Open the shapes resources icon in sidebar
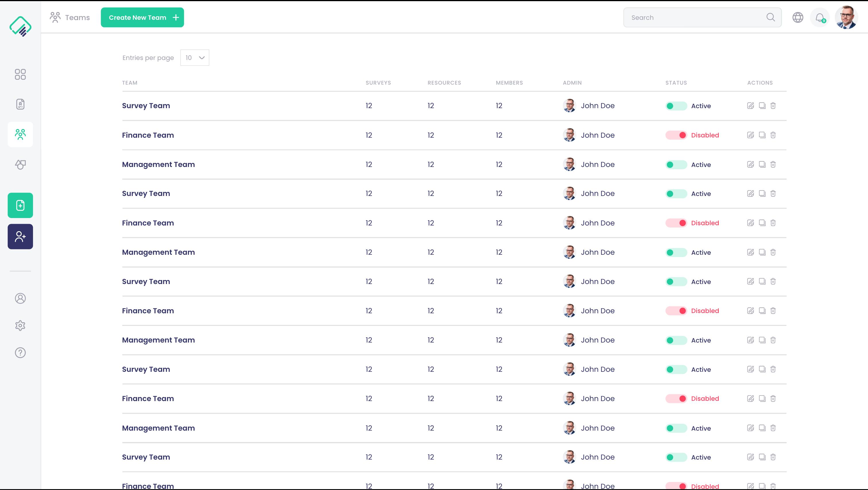Screen dimensions: 868x490 [20, 164]
